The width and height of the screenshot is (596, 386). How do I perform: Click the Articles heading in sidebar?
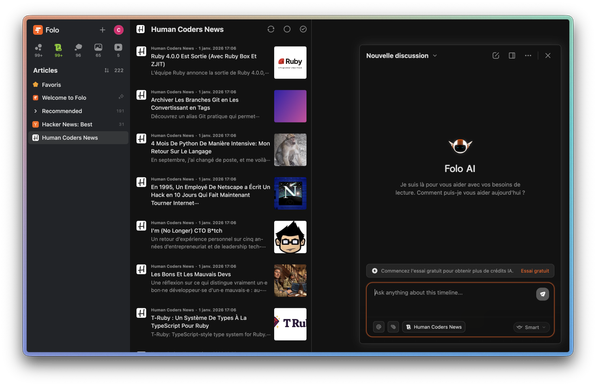(x=45, y=70)
